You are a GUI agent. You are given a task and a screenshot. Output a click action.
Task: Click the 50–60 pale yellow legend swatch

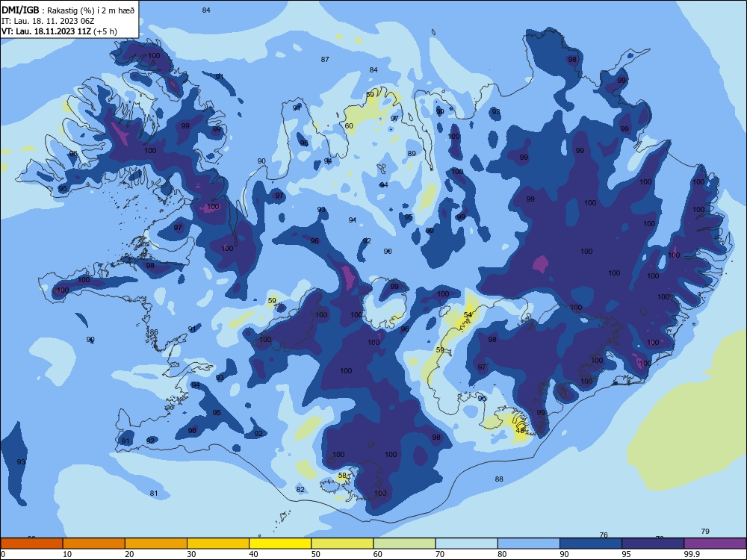[342, 544]
